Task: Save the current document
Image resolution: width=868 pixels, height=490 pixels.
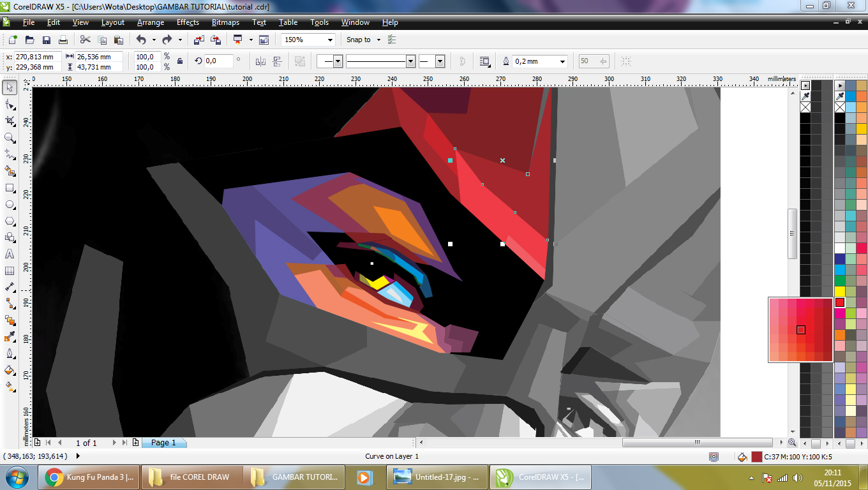Action: click(x=47, y=40)
